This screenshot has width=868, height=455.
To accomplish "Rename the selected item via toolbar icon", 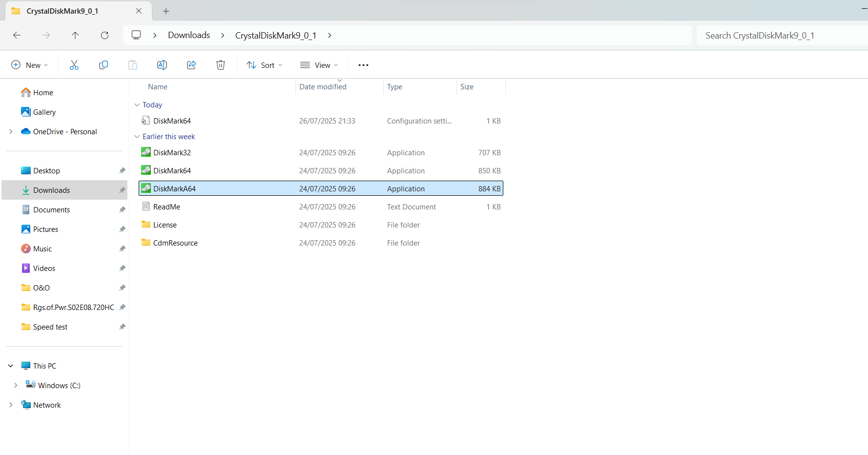I will 162,64.
